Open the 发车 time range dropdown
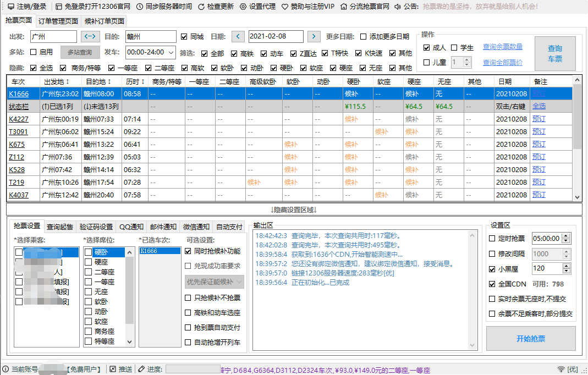 click(x=171, y=53)
